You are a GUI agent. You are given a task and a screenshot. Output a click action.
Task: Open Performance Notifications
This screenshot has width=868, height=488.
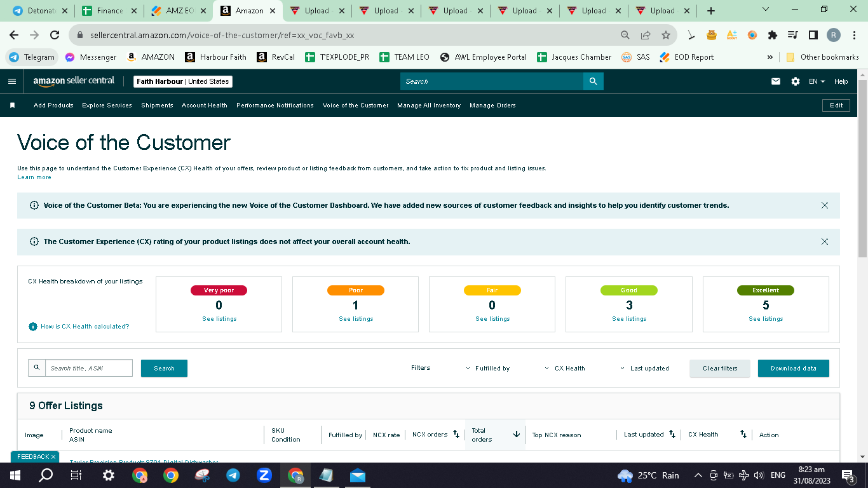[275, 105]
